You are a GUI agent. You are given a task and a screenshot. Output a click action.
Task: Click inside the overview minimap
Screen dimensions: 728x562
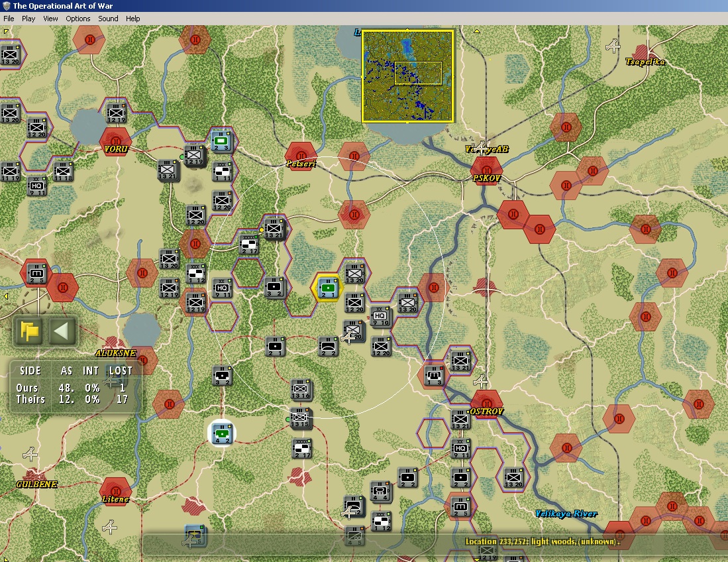[x=407, y=76]
